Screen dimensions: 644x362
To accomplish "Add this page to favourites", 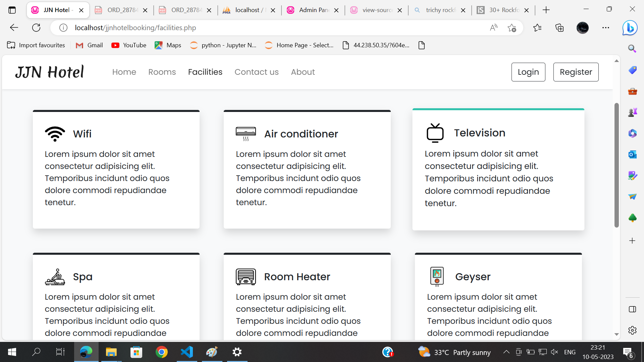I will 512,28.
